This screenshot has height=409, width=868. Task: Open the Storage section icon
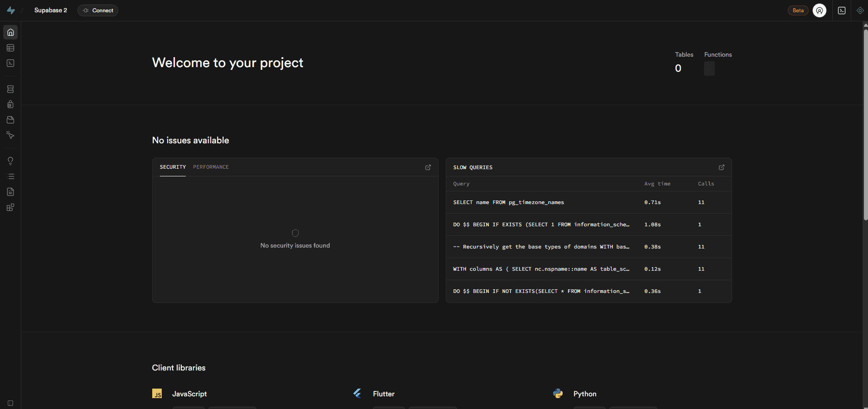(10, 120)
